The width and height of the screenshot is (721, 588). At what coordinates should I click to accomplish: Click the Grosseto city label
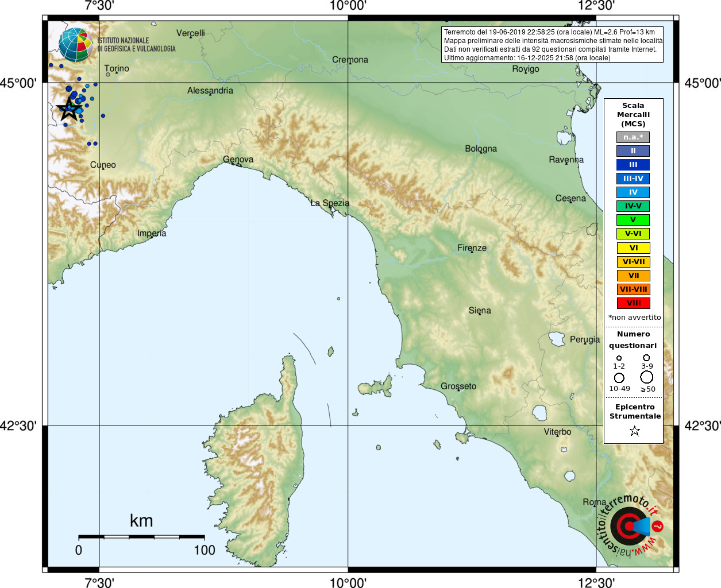458,386
